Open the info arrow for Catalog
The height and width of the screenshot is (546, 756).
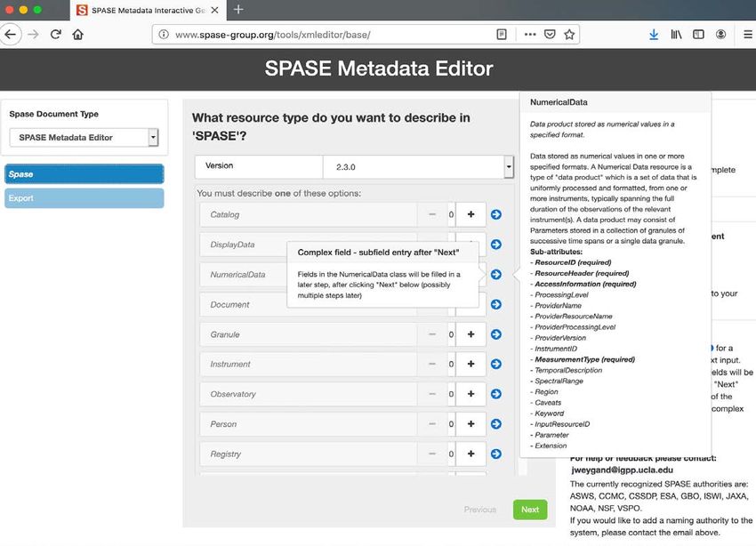(x=495, y=214)
